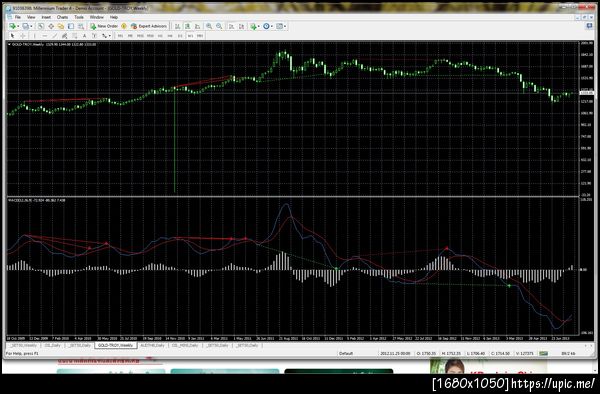This screenshot has height=394, width=600.
Task: Click the New Chart toolbar icon
Action: point(12,26)
